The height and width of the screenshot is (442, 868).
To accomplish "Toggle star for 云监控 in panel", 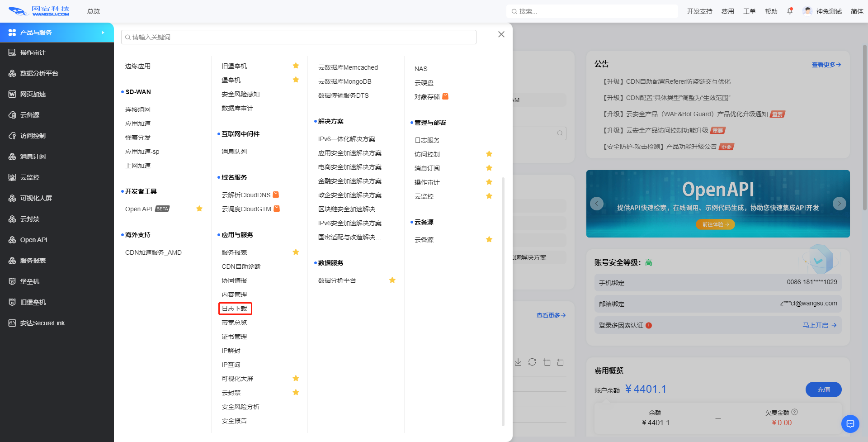I will point(489,196).
